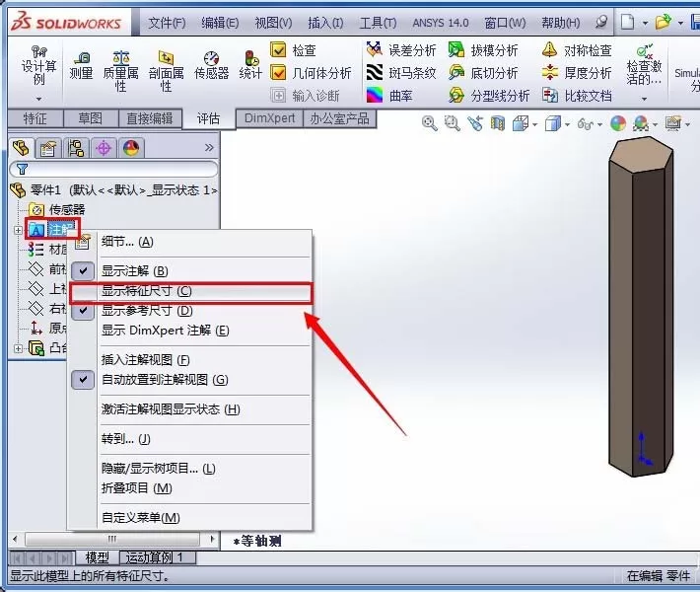The width and height of the screenshot is (700, 592).
Task: Open the ConfigurationManager tab
Action: click(x=76, y=148)
